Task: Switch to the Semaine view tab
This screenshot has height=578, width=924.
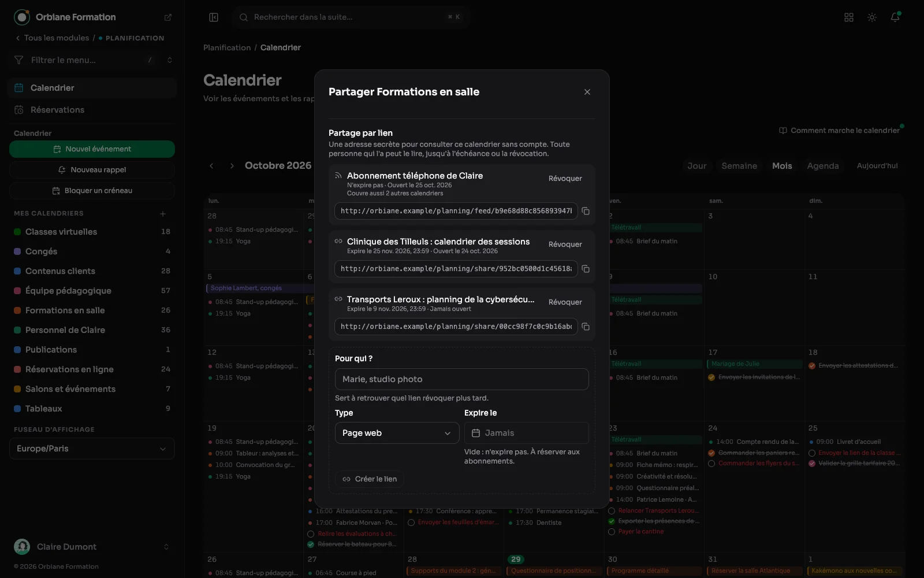Action: coord(739,166)
